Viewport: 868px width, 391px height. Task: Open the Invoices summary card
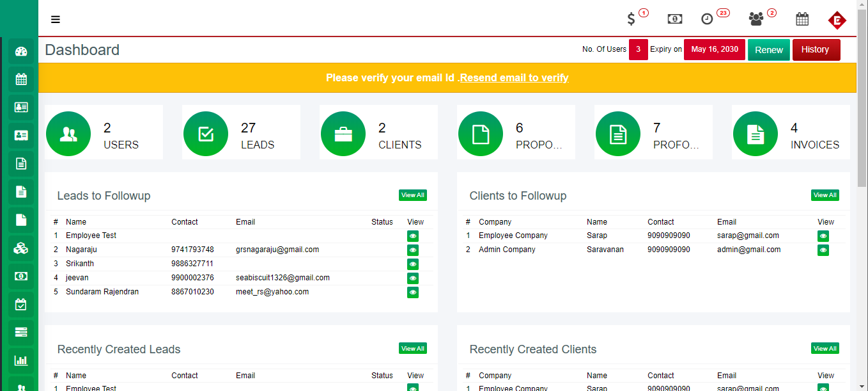click(x=791, y=132)
